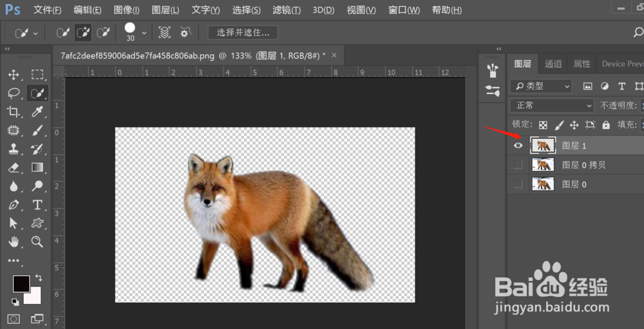Click the black foreground color swatch

21,284
